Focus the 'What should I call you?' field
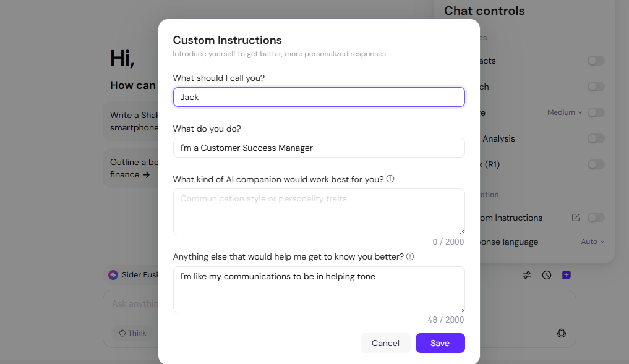Viewport: 629px width, 364px height. (x=319, y=97)
